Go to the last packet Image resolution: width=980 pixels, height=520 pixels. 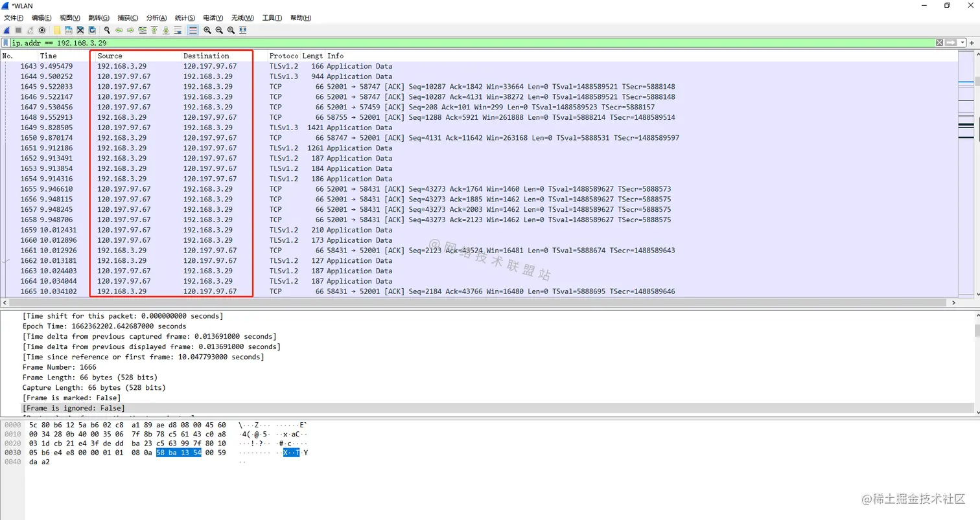166,30
